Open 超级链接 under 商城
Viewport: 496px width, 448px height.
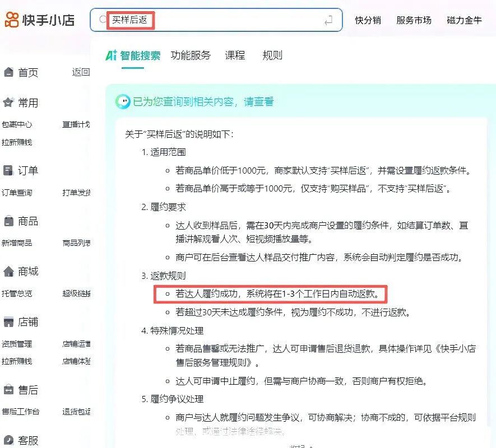(x=76, y=293)
